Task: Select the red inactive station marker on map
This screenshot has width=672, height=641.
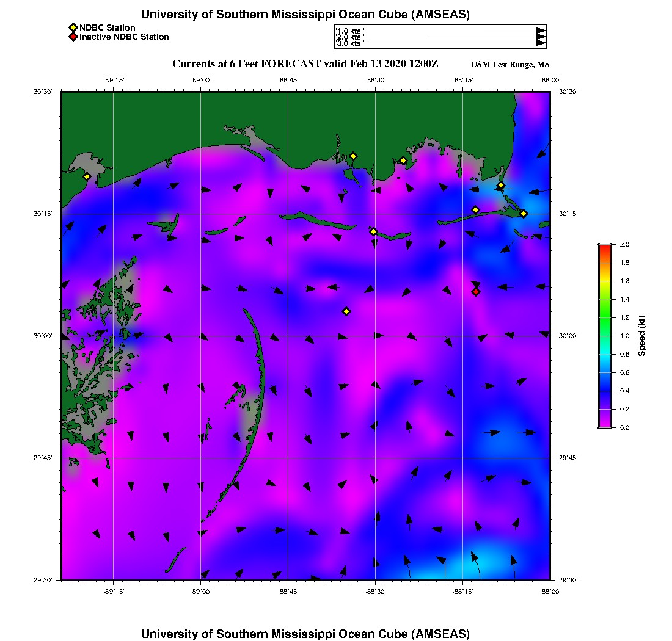Action: tap(476, 292)
